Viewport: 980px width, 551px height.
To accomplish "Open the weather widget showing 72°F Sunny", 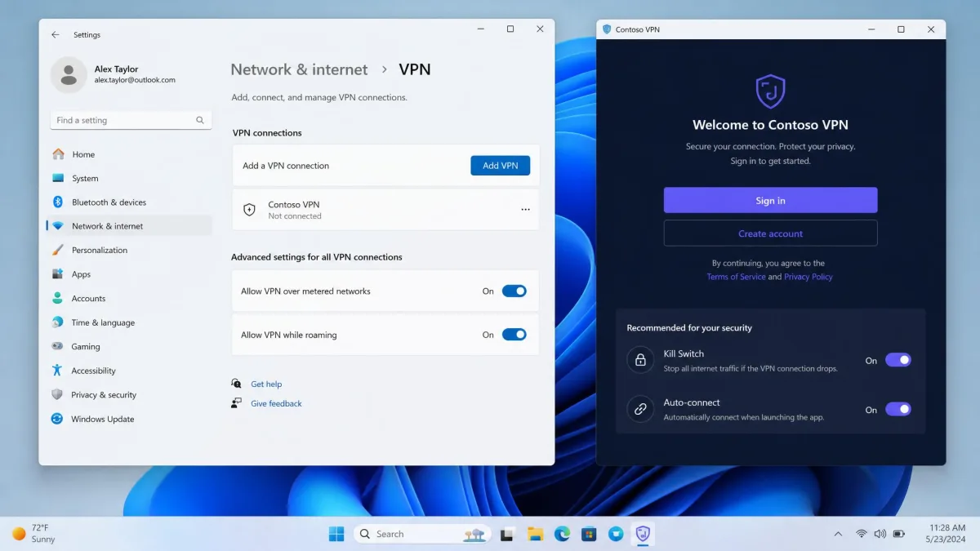I will (33, 534).
